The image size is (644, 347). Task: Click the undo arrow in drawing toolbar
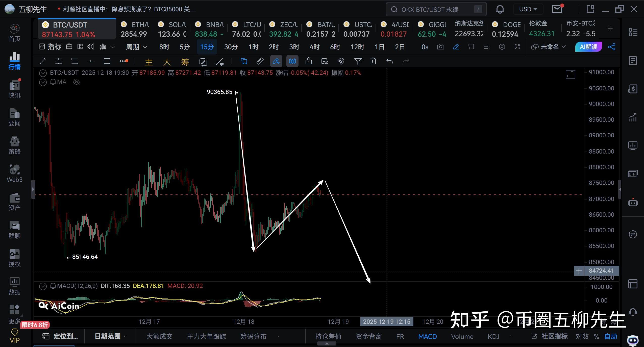pos(390,61)
